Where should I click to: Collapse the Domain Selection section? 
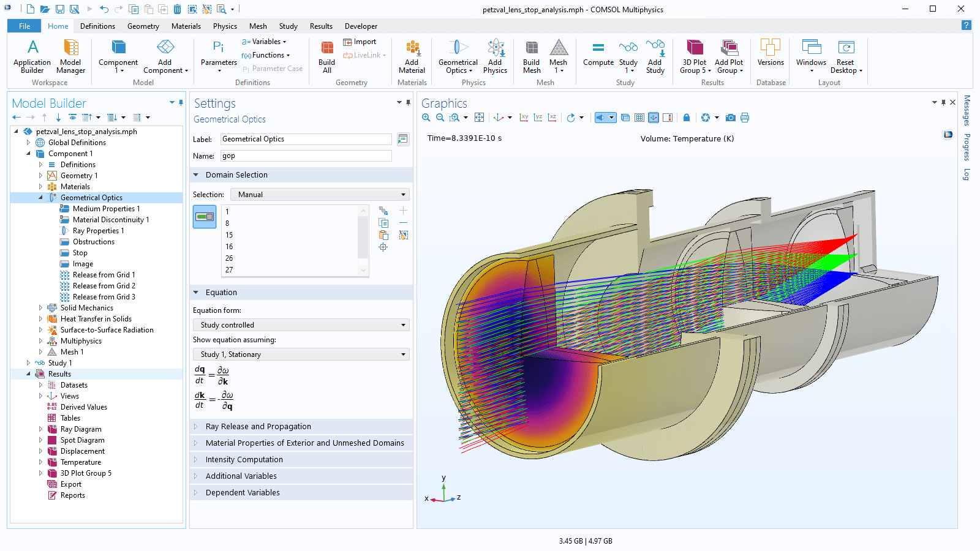tap(301, 175)
